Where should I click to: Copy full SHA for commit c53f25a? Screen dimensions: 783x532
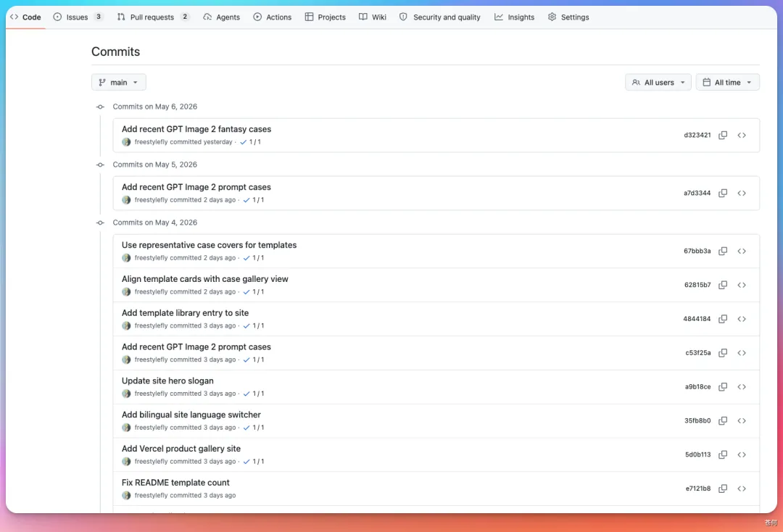(723, 353)
